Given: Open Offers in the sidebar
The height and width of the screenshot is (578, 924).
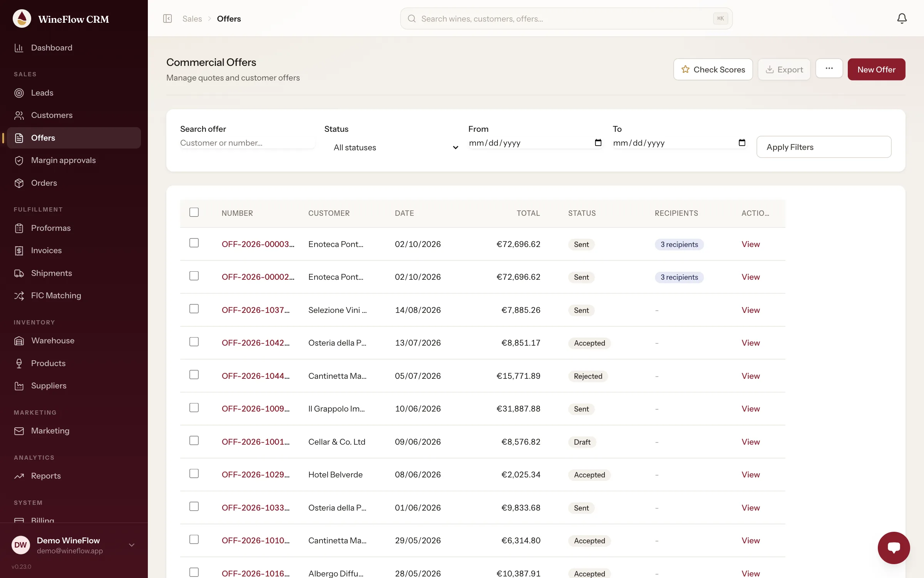Looking at the screenshot, I should pyautogui.click(x=74, y=138).
